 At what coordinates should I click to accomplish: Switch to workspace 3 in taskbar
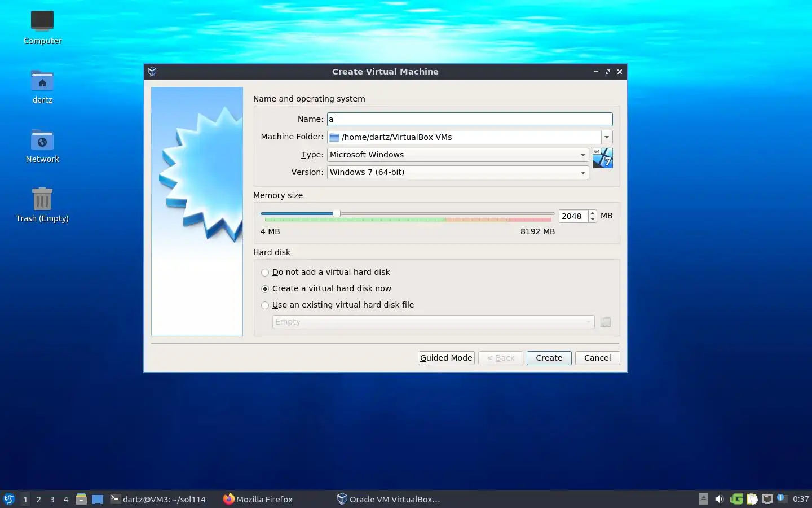coord(52,499)
